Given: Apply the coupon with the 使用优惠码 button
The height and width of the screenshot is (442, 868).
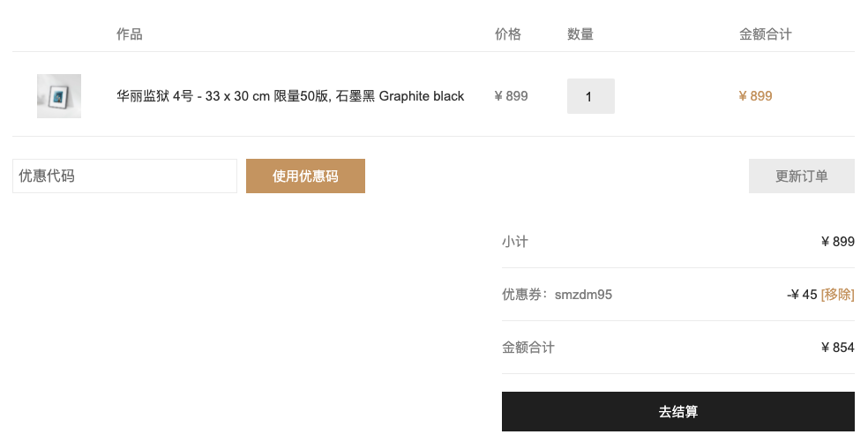Looking at the screenshot, I should pos(305,176).
